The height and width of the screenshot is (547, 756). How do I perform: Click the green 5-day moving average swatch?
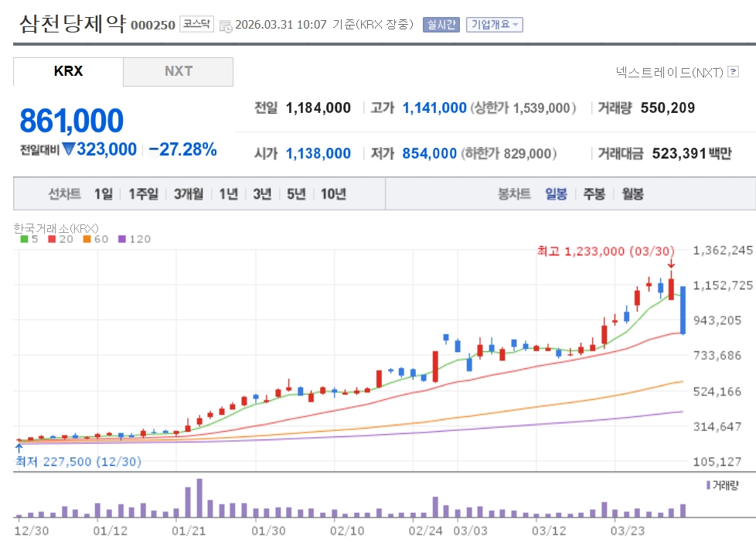tap(24, 239)
